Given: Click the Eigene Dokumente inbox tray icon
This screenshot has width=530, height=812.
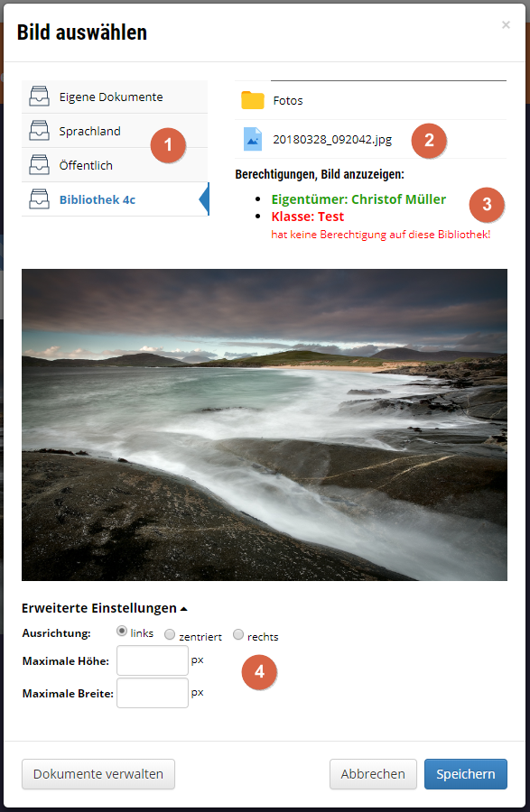Looking at the screenshot, I should 40,97.
